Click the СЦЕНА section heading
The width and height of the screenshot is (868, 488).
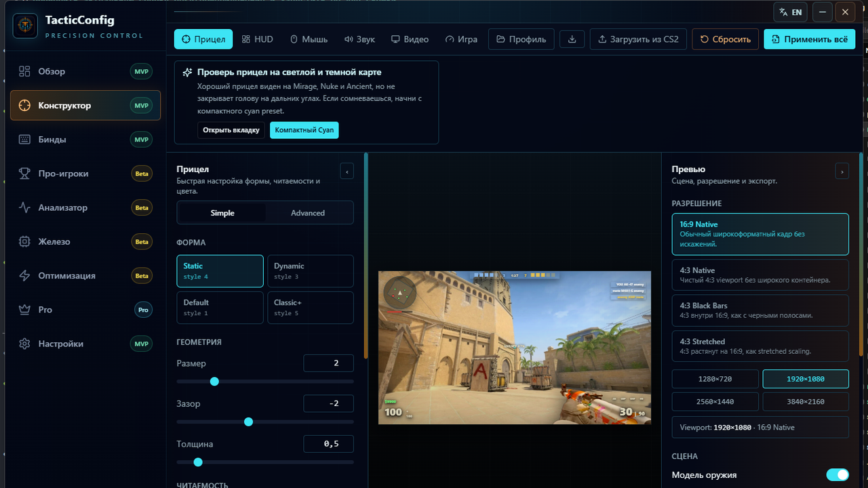[685, 456]
